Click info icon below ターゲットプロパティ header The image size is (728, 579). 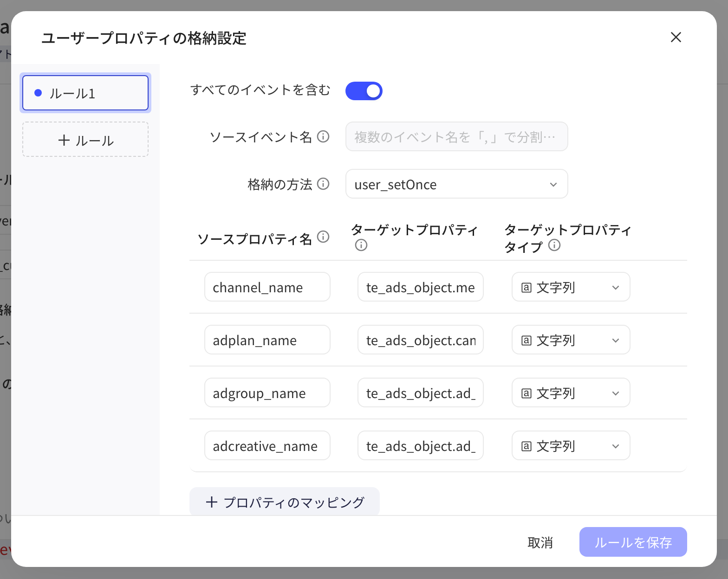(x=361, y=245)
